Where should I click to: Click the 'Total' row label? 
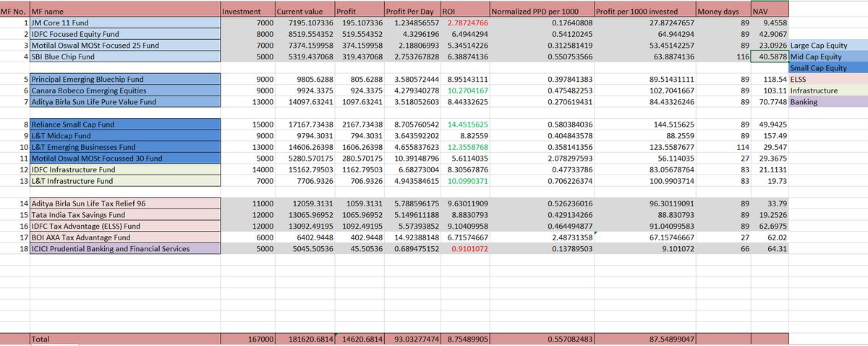tap(125, 339)
